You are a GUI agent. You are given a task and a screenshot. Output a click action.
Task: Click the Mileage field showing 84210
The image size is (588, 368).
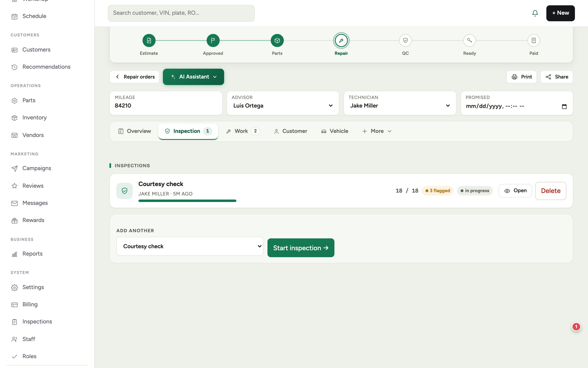(x=166, y=103)
